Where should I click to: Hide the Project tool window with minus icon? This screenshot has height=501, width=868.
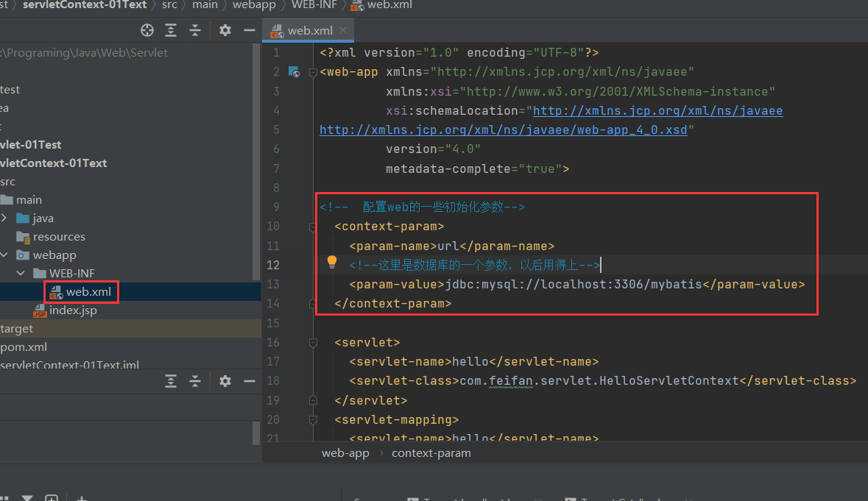[250, 30]
